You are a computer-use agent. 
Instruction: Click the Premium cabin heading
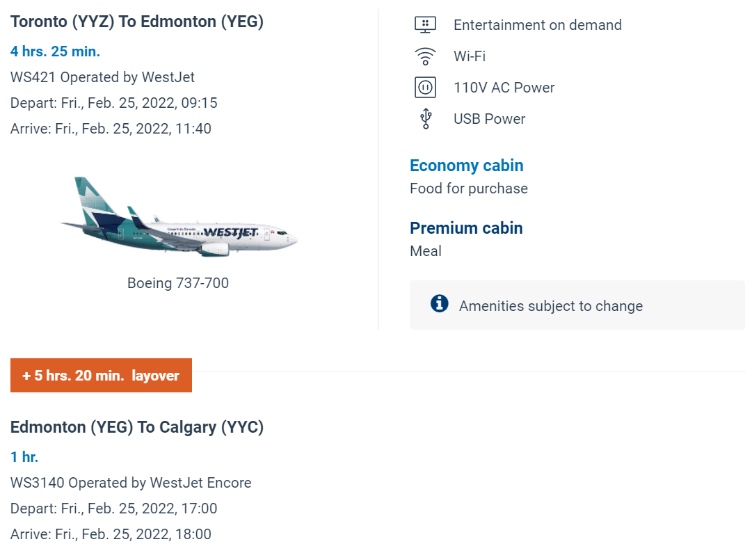[x=466, y=228]
